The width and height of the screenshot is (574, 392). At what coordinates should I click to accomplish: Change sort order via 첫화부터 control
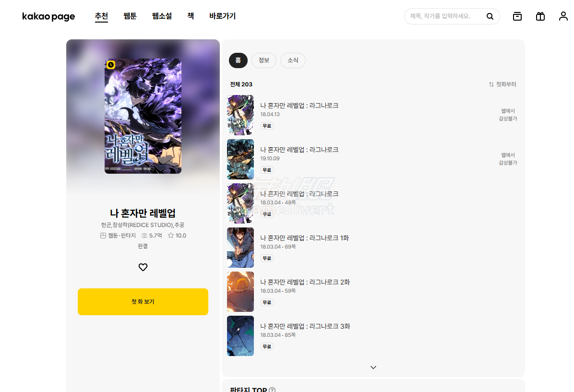point(505,84)
